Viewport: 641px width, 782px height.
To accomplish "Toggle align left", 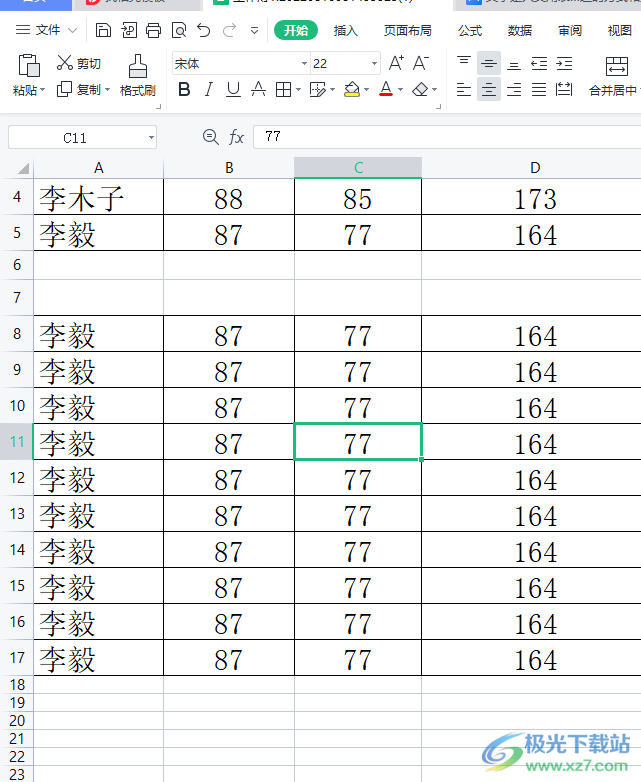I will tap(464, 90).
